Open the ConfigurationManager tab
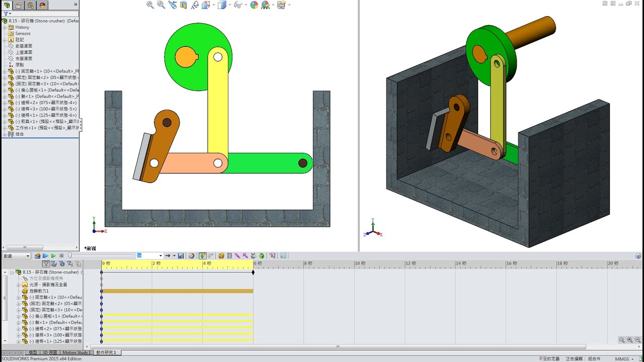Viewport: 644px width, 362px height. tap(31, 5)
